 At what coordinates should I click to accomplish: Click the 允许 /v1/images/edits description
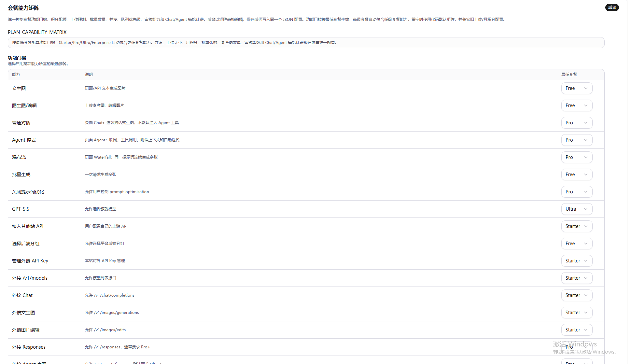[x=105, y=330]
